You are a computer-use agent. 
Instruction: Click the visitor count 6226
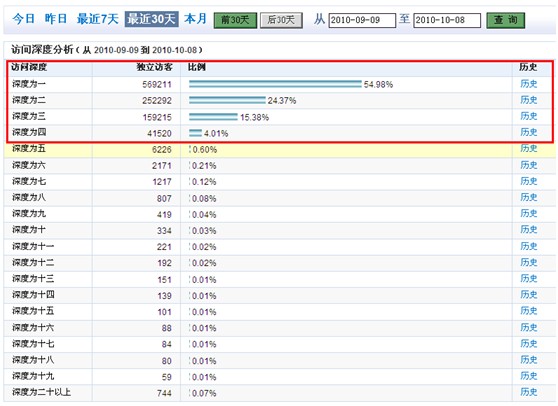[x=162, y=149]
